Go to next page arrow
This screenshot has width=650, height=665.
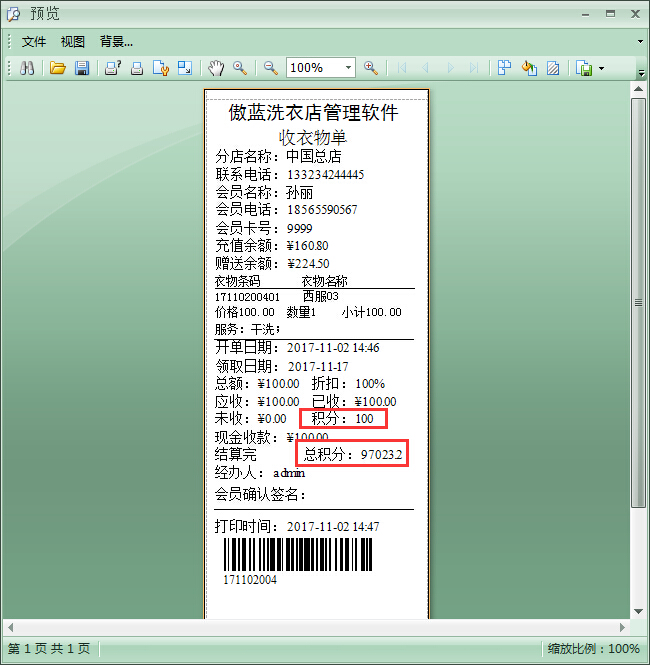pos(450,68)
